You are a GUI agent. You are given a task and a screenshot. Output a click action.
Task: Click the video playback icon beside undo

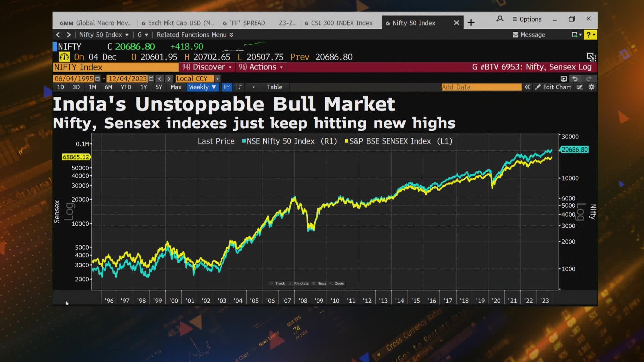coord(563,79)
